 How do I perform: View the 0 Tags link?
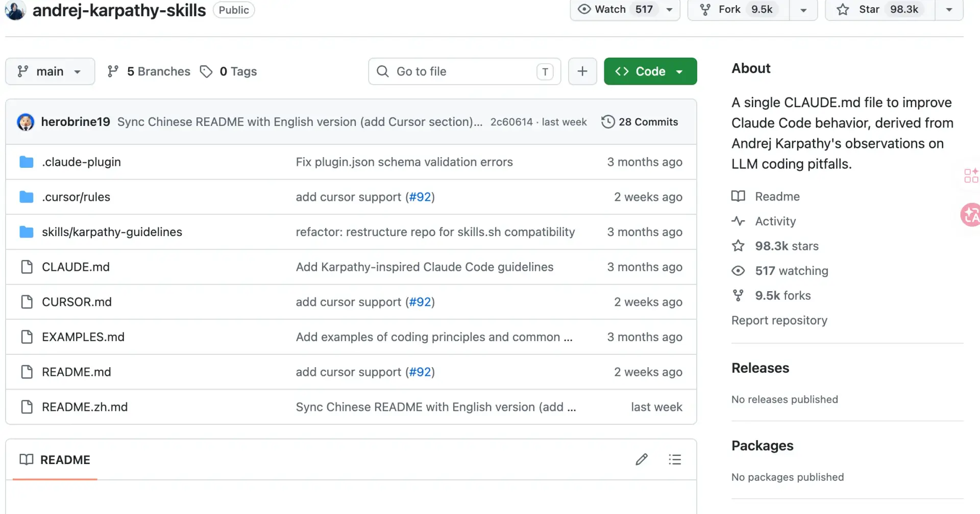tap(229, 71)
